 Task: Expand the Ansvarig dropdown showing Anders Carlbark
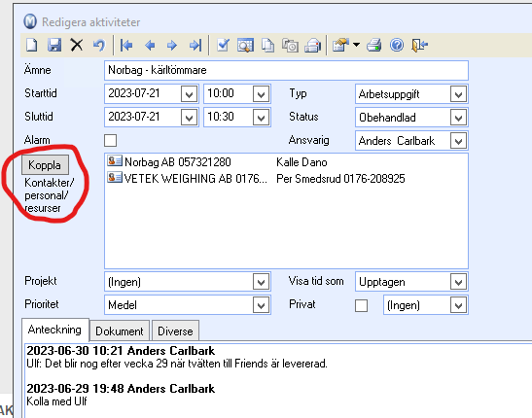(x=458, y=141)
